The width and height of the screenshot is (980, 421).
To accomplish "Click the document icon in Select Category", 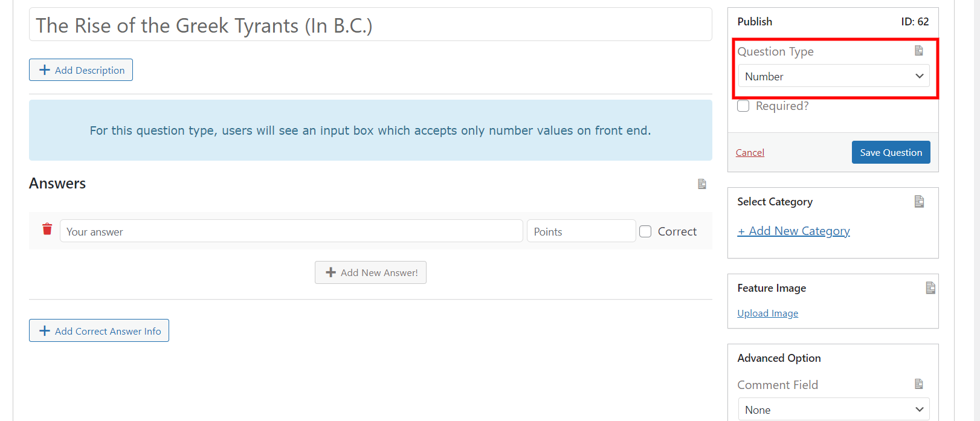I will [x=919, y=201].
